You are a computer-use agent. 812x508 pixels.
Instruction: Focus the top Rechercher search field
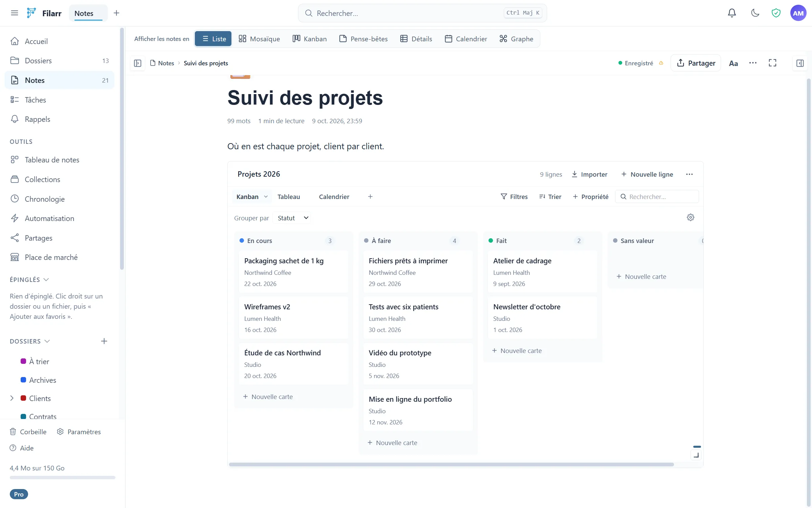point(422,13)
